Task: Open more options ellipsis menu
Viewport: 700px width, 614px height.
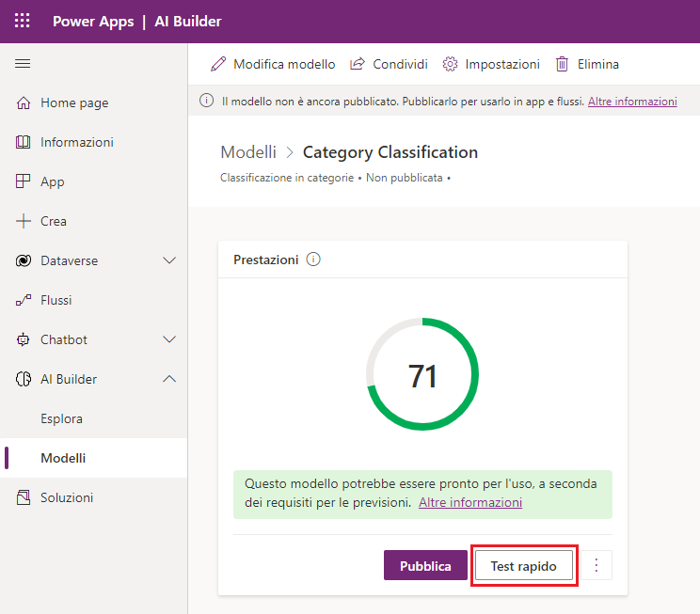Action: 596,566
